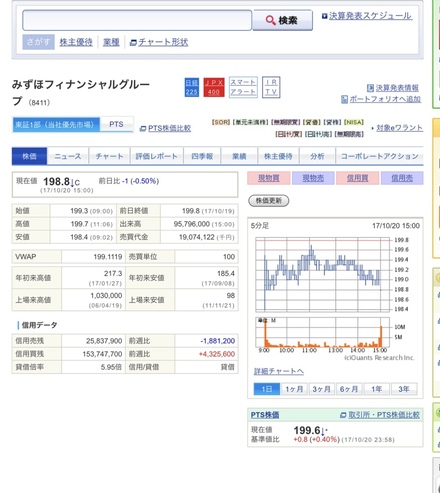The height and width of the screenshot is (493, 440).
Task: Select the 1ヶ月 chart range
Action: click(x=294, y=389)
